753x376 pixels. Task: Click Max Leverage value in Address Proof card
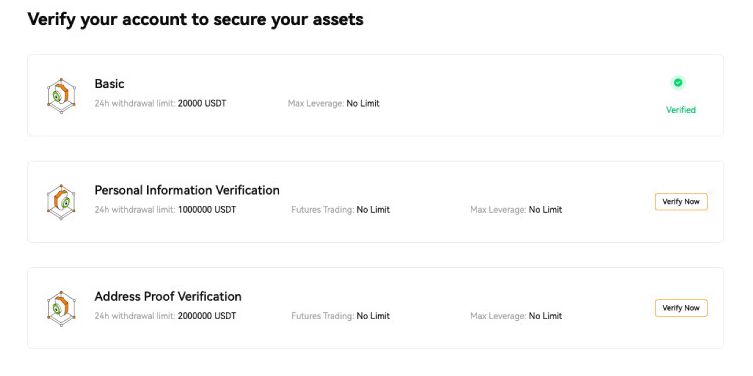(545, 316)
